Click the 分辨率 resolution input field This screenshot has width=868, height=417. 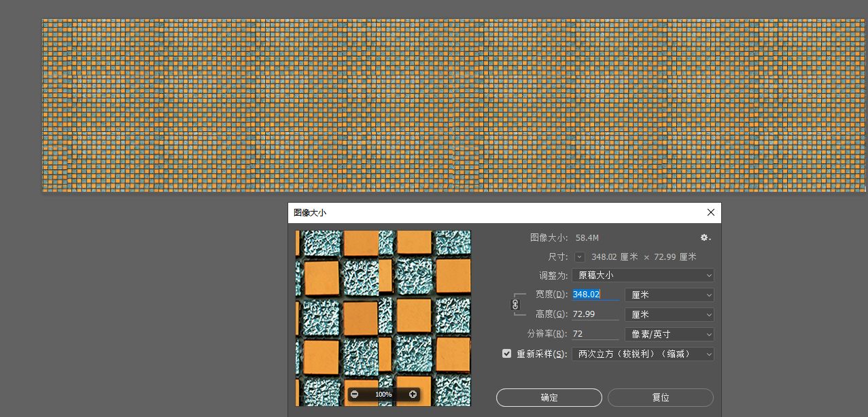click(595, 334)
